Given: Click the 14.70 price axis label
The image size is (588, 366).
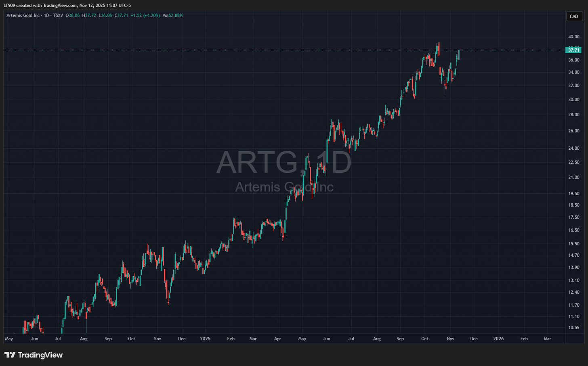Looking at the screenshot, I should [x=573, y=255].
